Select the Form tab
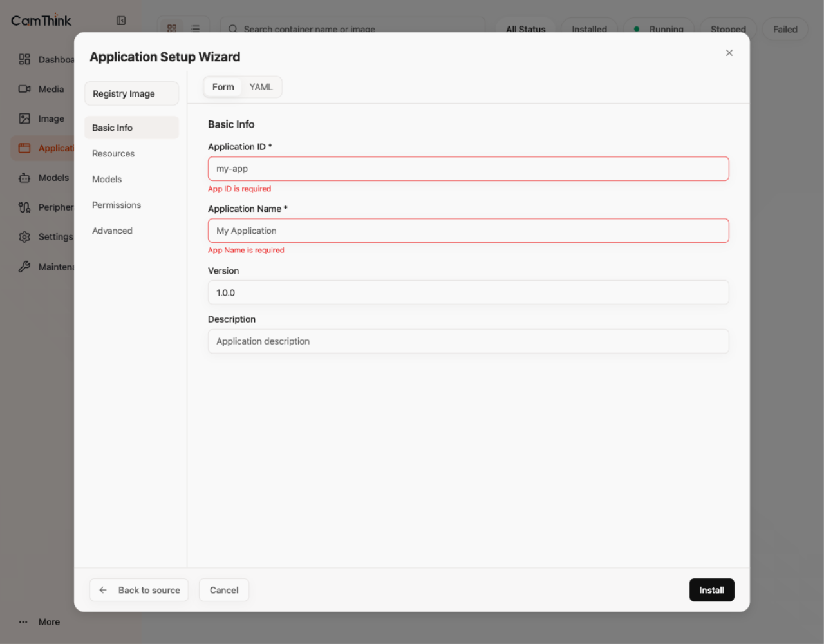 pyautogui.click(x=223, y=87)
